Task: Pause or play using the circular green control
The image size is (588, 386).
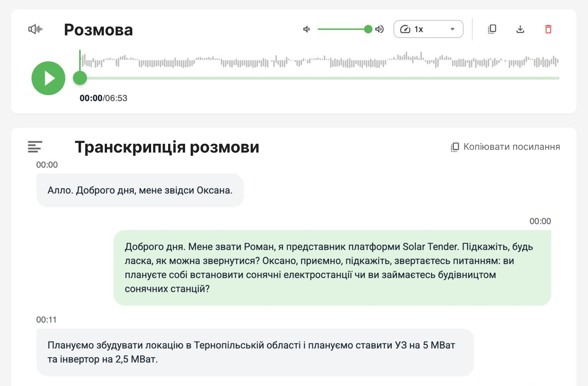Action: [48, 78]
